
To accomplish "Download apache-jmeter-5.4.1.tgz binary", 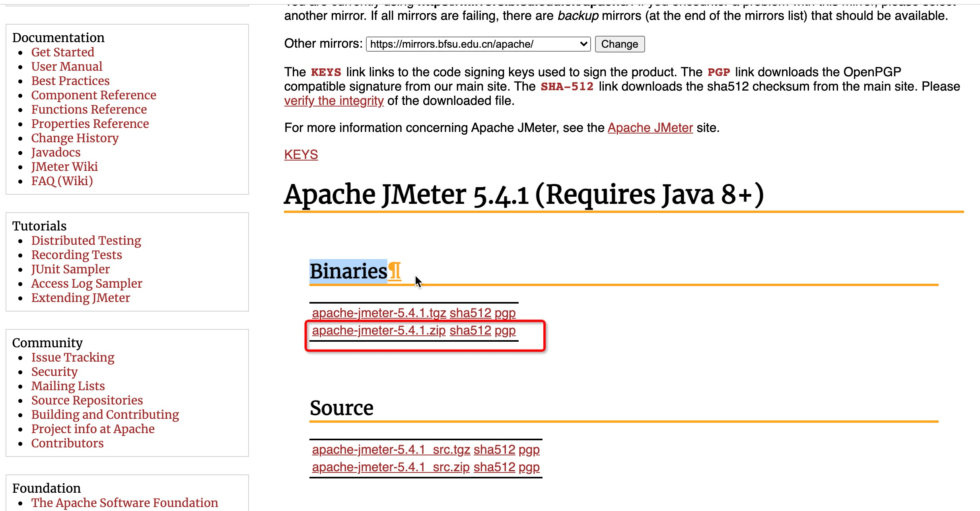I will click(x=379, y=313).
